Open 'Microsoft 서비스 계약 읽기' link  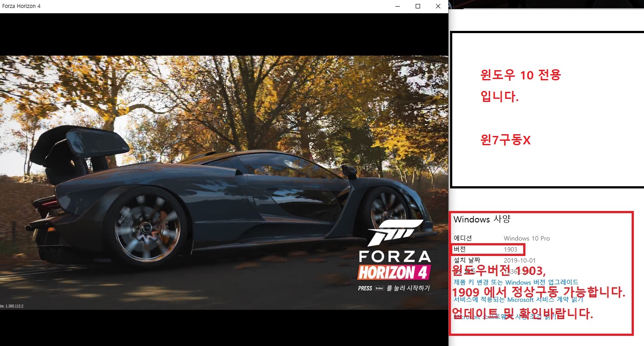pos(518,300)
